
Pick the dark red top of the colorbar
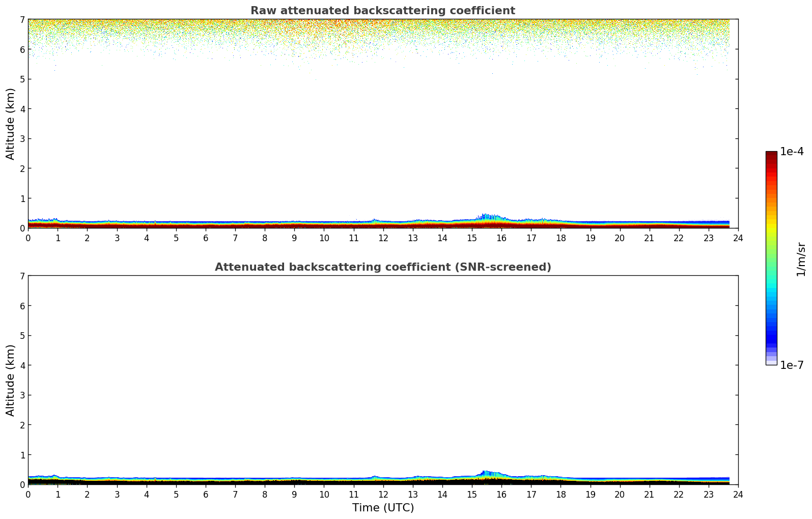coord(771,155)
